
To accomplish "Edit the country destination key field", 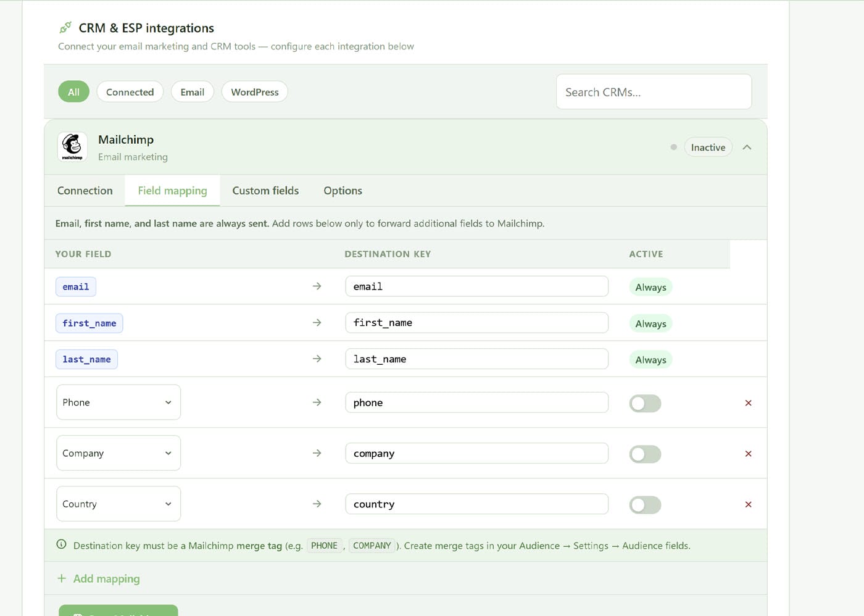I will point(477,504).
